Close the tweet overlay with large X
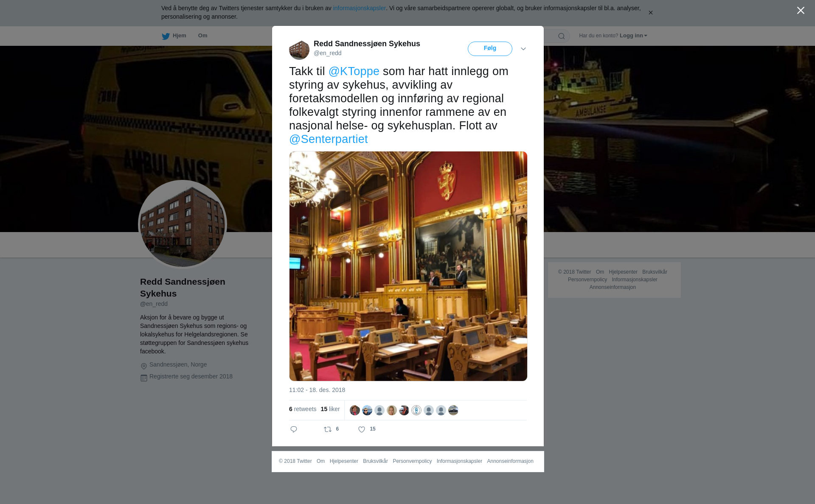The image size is (815, 504). pos(801,11)
